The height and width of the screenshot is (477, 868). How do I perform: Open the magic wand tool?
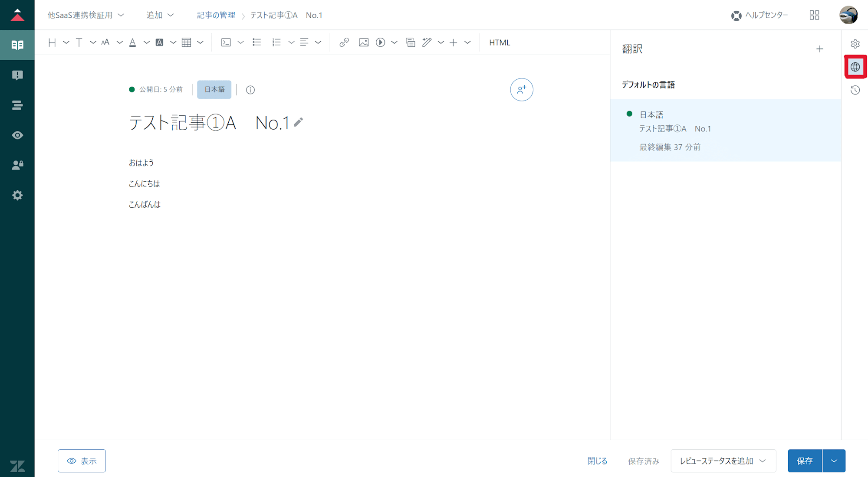point(427,42)
